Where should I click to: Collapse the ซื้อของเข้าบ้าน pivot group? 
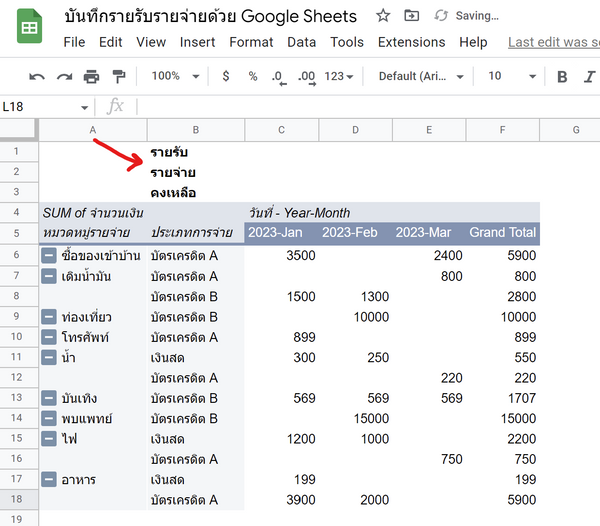49,255
